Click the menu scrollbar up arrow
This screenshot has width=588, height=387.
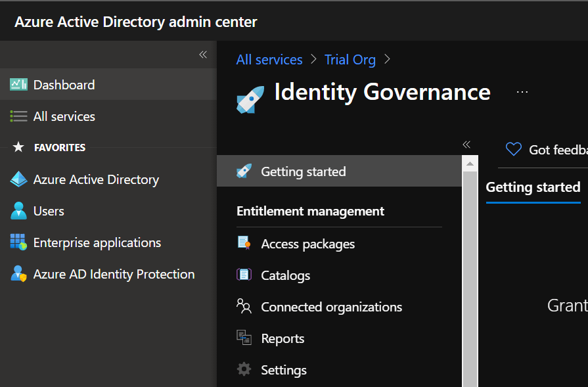[x=470, y=163]
